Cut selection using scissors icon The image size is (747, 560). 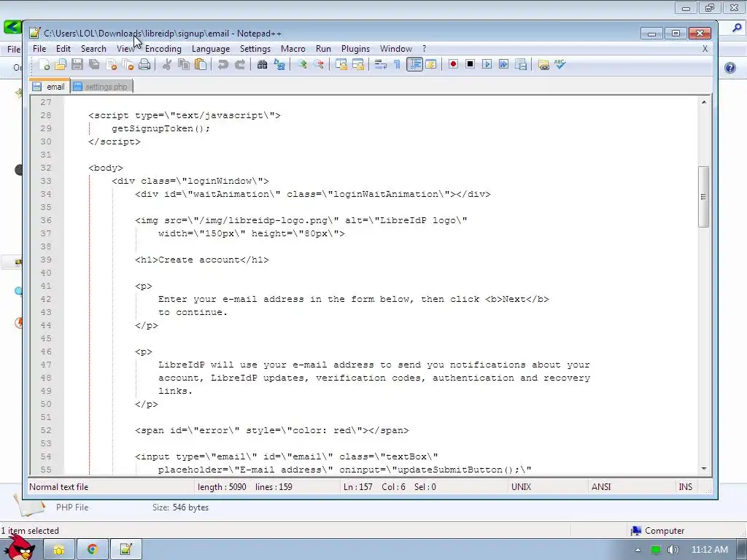click(167, 65)
